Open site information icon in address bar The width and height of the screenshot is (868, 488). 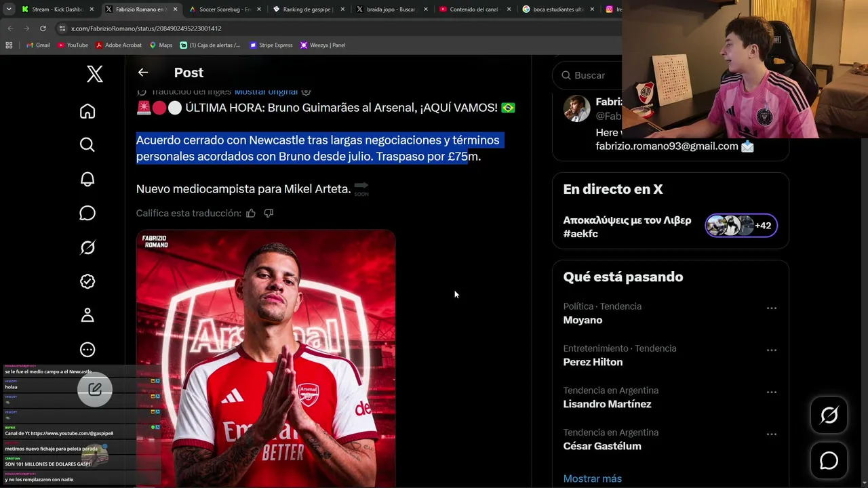[62, 28]
